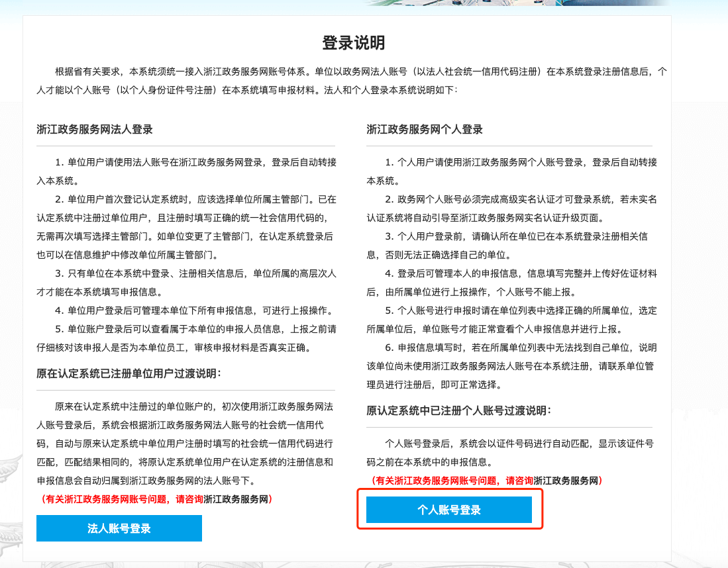Screen dimensions: 728x568
Task: Click item 个人用户登录前，请确认所在单位
Action: [507, 246]
